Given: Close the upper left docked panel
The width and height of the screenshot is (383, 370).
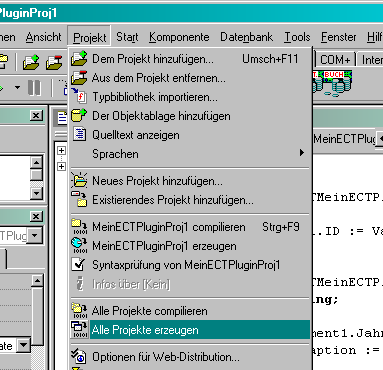Looking at the screenshot, I should 36,116.
